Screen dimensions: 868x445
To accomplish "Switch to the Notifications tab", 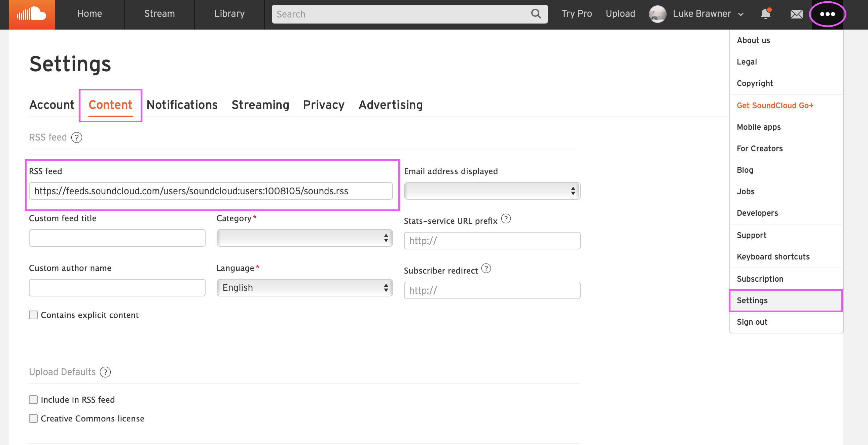I will 182,105.
